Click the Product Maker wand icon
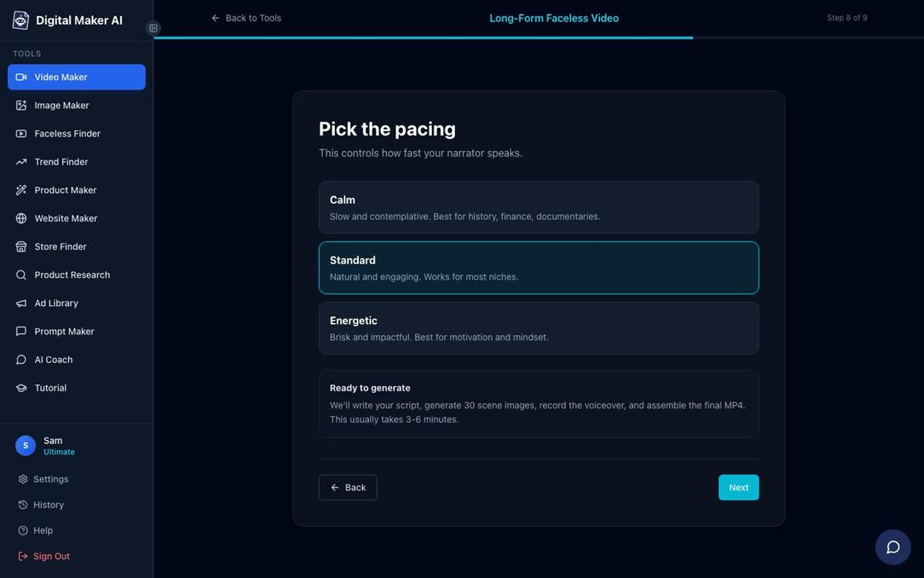The image size is (924, 578). (21, 190)
